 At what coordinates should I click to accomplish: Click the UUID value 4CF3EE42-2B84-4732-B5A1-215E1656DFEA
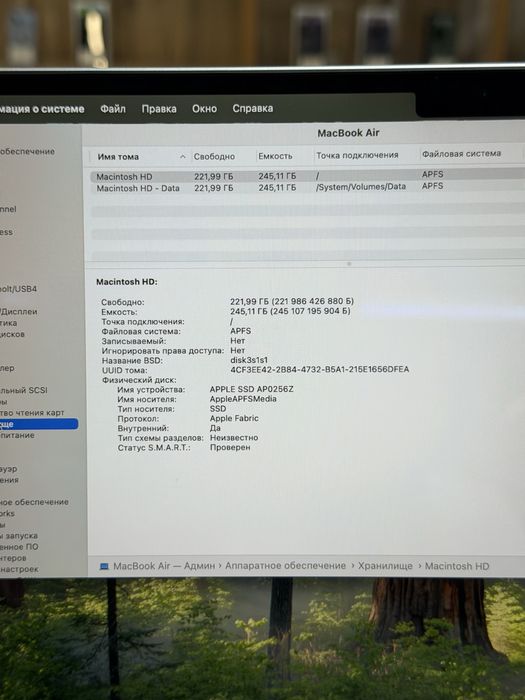[x=320, y=370]
